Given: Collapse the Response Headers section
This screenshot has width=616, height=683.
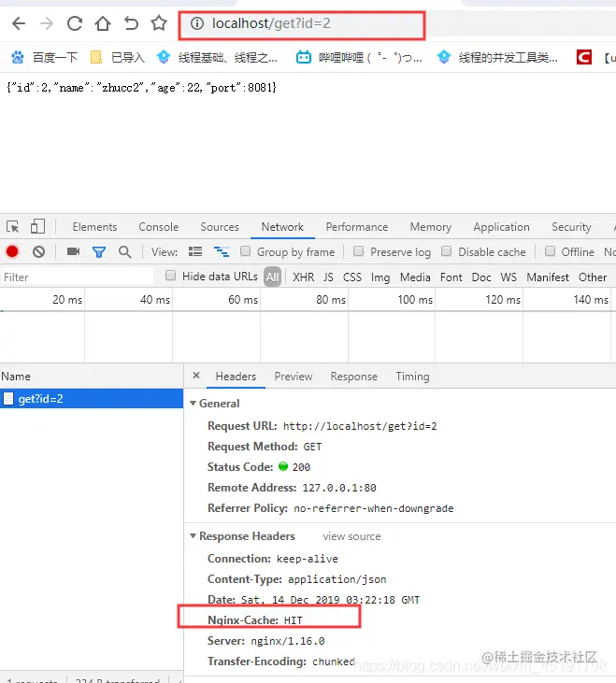Looking at the screenshot, I should [193, 535].
